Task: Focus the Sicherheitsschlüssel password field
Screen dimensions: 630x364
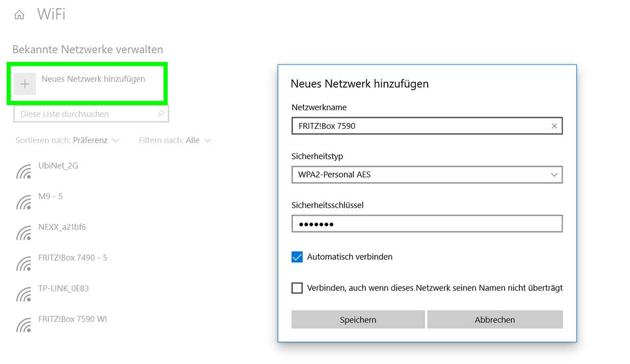Action: pos(427,224)
